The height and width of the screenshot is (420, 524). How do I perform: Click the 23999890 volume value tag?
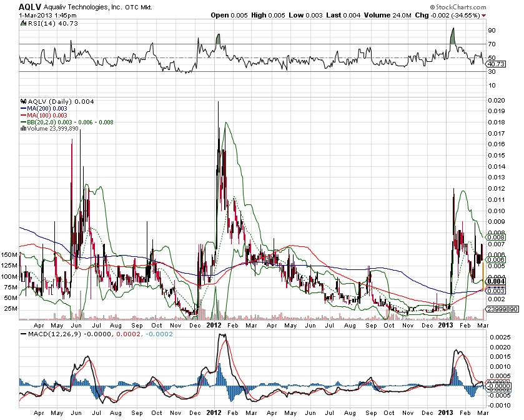502,309
